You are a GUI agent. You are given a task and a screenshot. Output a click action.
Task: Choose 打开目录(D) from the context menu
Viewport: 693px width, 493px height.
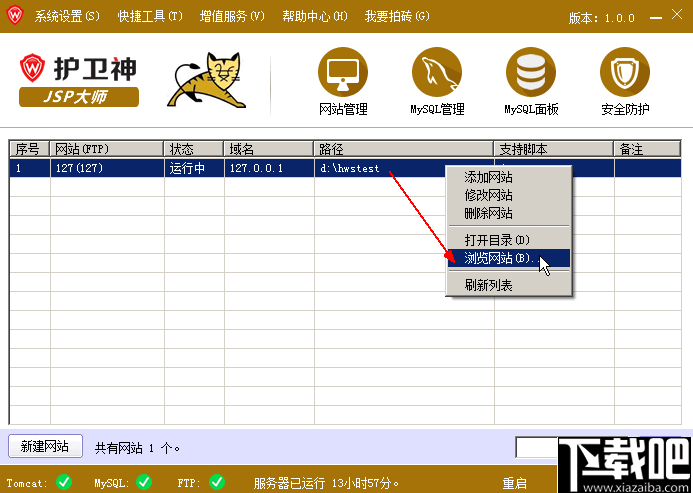coord(509,240)
